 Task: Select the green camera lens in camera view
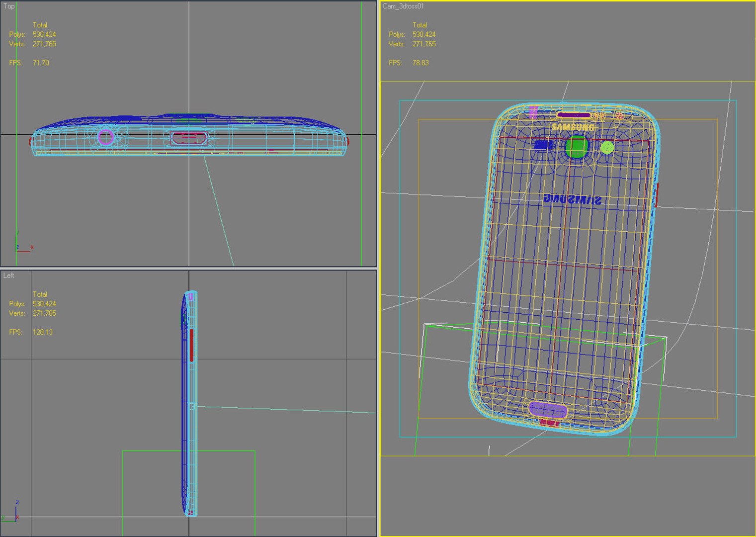point(577,147)
